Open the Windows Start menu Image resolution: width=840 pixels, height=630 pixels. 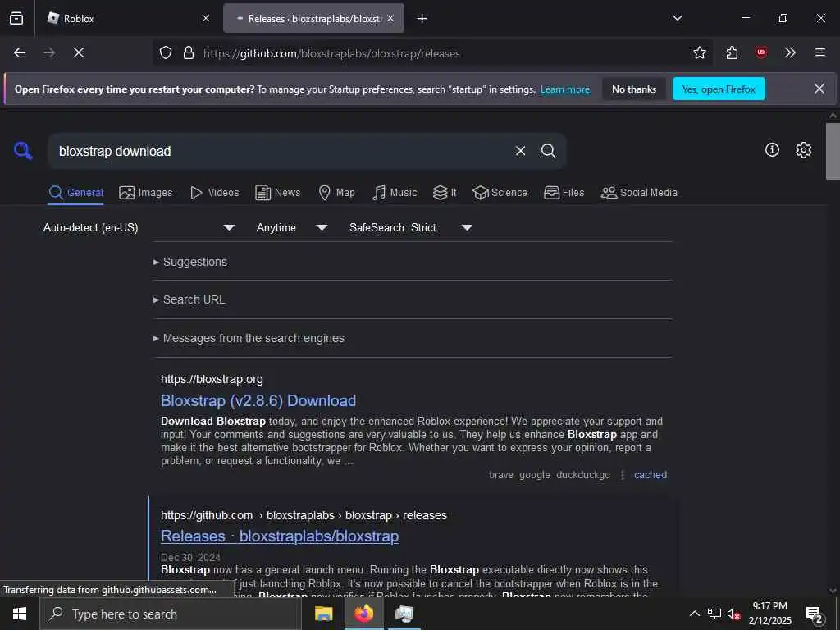pos(20,614)
